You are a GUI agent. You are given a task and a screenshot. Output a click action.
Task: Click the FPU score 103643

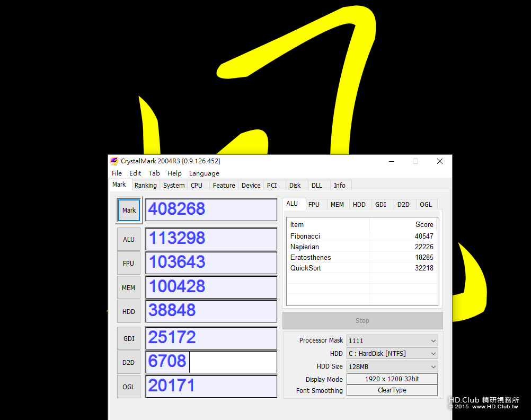click(211, 262)
